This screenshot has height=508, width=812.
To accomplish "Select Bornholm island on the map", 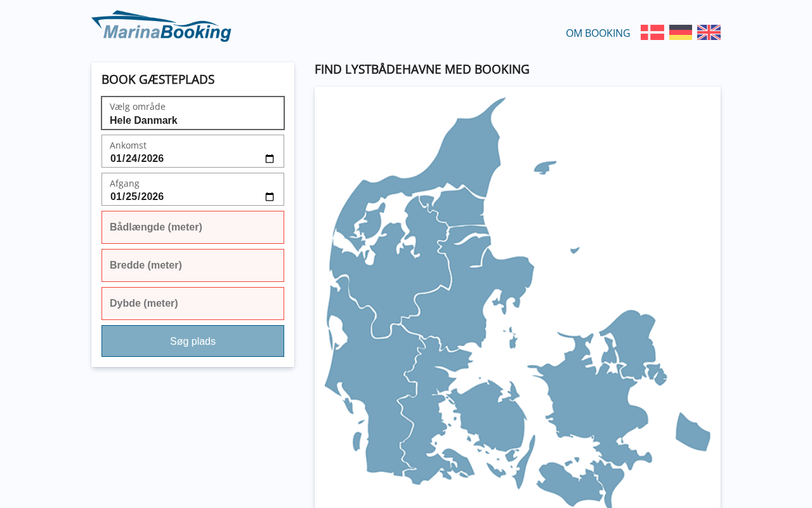I will pyautogui.click(x=693, y=432).
